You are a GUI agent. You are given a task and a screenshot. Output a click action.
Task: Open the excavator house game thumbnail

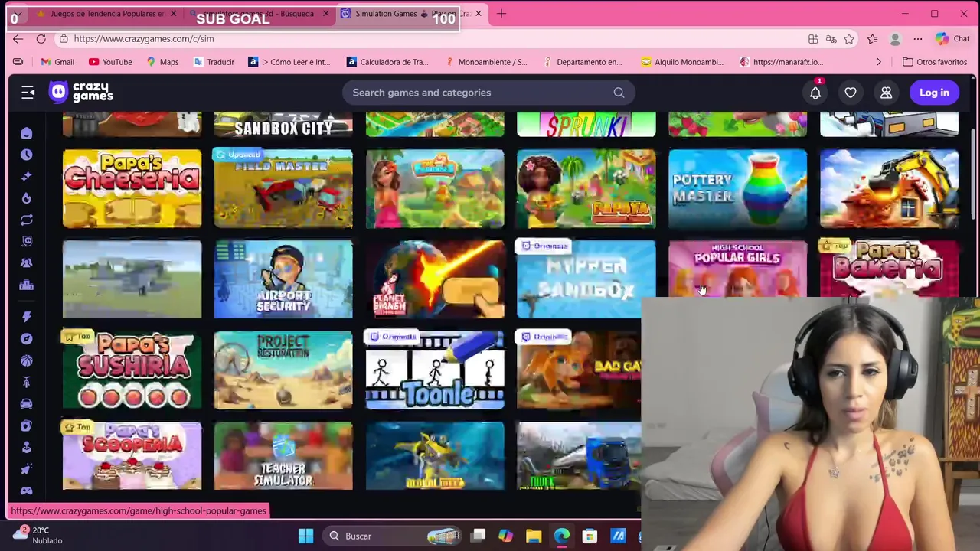889,188
